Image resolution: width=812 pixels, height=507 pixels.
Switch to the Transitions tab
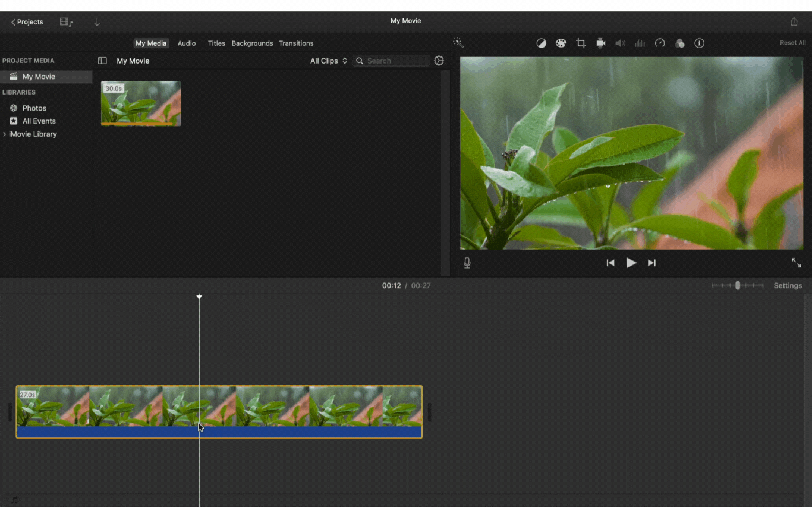[296, 43]
